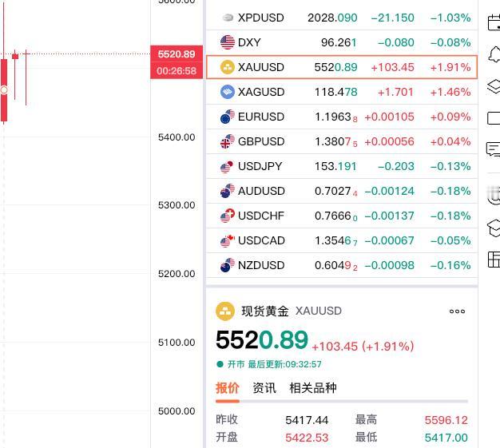Click the XAGUSD silver icon
Image resolution: width=500 pixels, height=448 pixels.
(228, 92)
